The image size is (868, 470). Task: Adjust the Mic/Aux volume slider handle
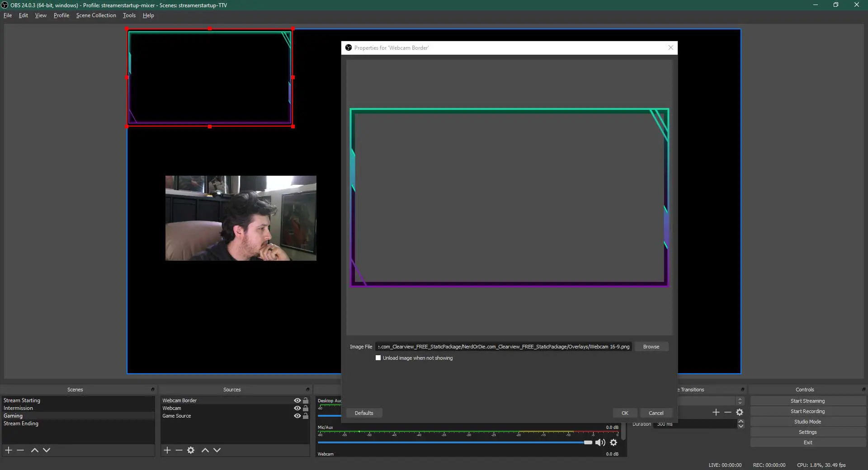[x=588, y=442]
